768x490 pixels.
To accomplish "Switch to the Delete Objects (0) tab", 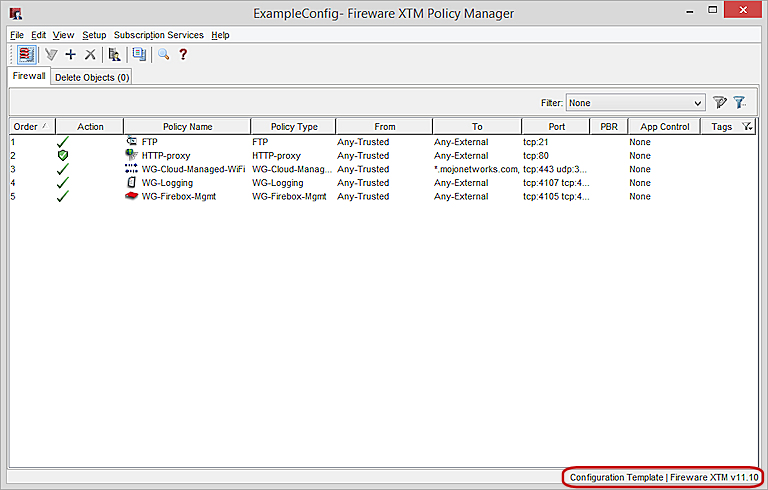I will (x=92, y=77).
